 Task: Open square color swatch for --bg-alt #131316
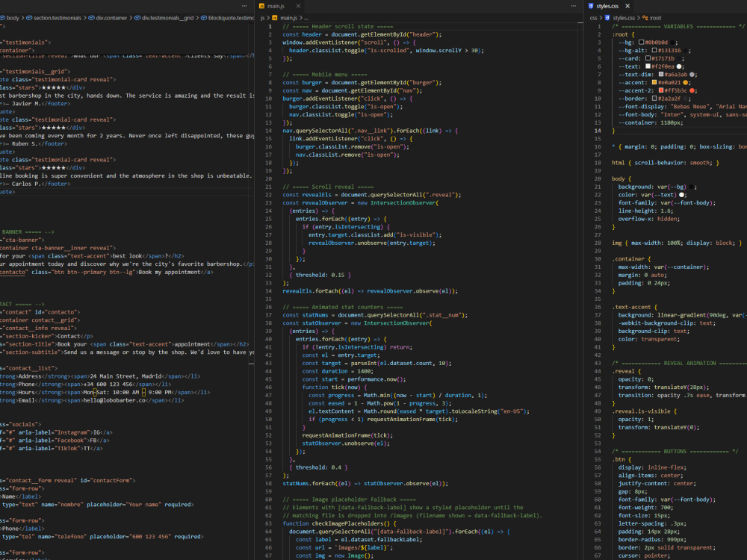654,51
